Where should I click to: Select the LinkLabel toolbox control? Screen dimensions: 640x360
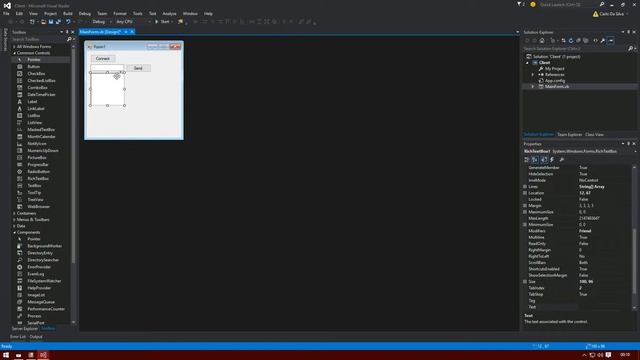[x=36, y=109]
